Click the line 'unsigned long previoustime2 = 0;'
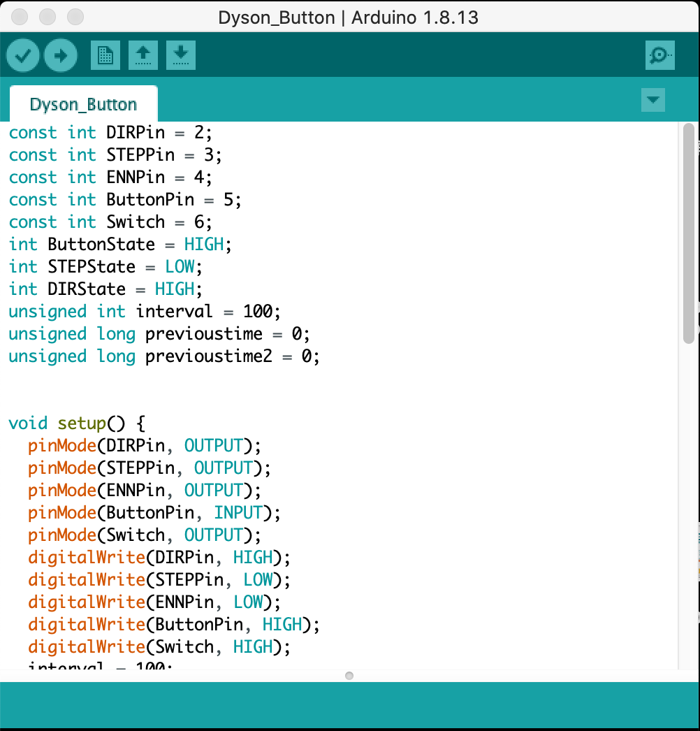This screenshot has width=700, height=731. pos(164,356)
